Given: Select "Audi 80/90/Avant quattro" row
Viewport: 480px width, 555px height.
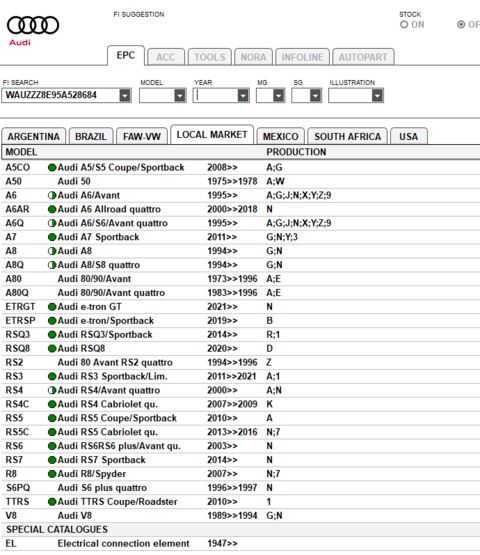Looking at the screenshot, I should point(240,293).
